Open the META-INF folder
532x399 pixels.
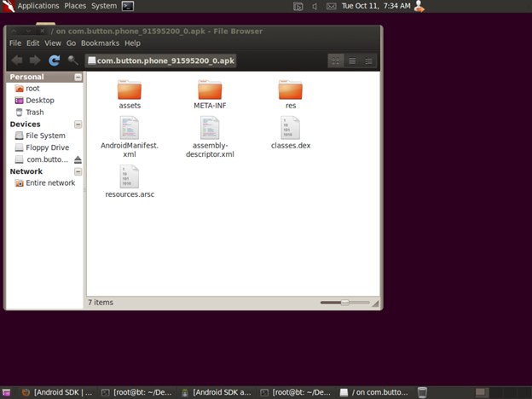(x=210, y=90)
